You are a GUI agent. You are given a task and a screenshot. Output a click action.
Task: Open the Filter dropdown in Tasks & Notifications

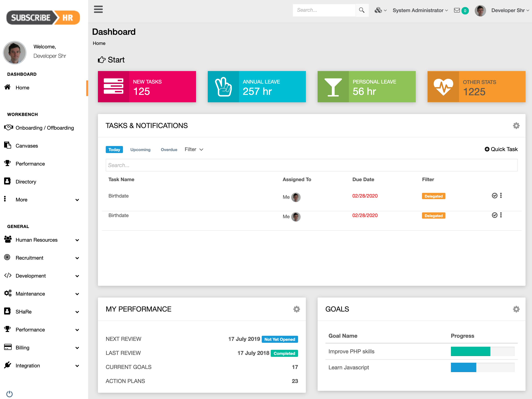click(x=194, y=149)
